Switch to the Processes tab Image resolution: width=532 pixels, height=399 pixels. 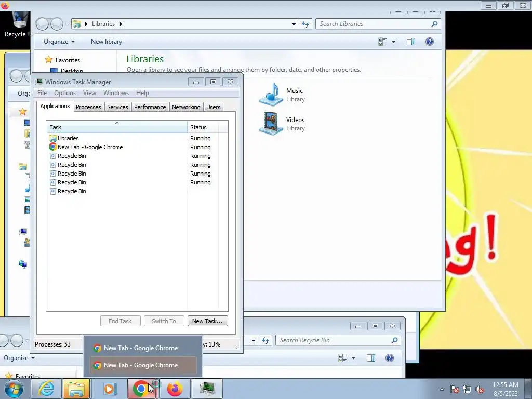coord(88,107)
